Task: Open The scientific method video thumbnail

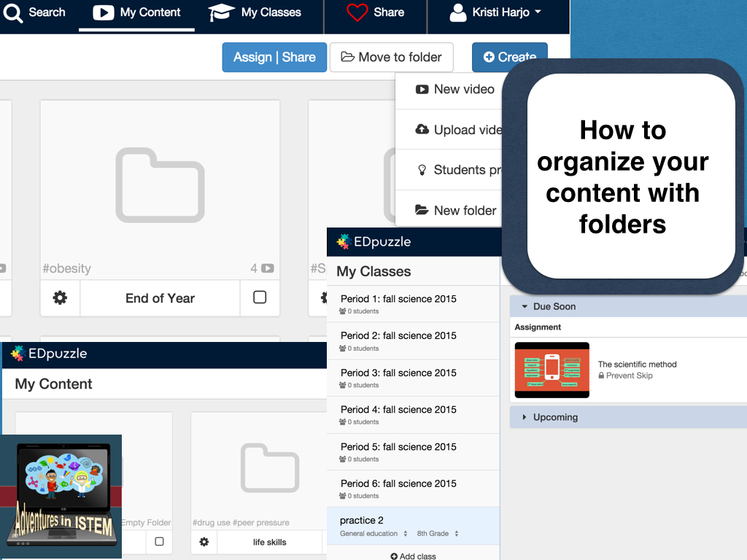Action: (552, 370)
